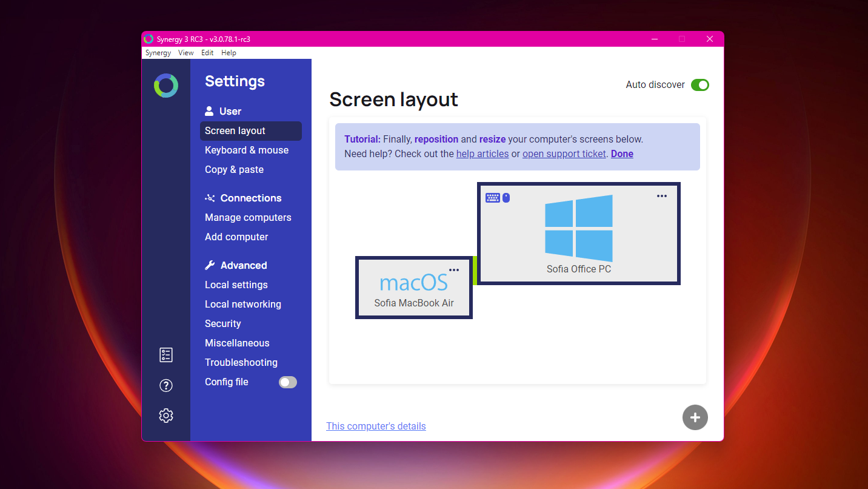Open the Troubleshooting page
The image size is (868, 489).
241,363
